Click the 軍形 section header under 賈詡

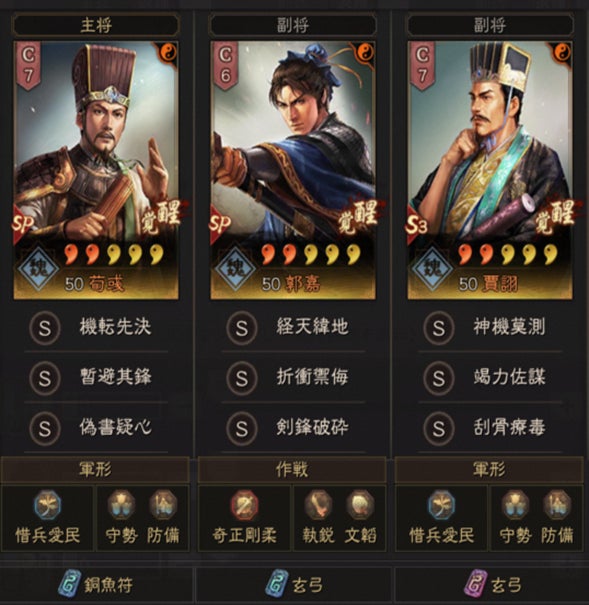pyautogui.click(x=489, y=470)
